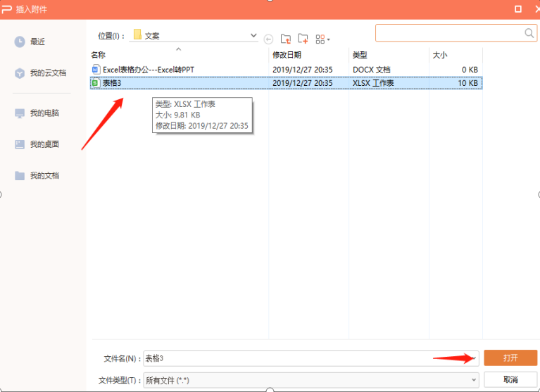Click the DOCX document file icon
This screenshot has height=392, width=540.
tap(96, 70)
